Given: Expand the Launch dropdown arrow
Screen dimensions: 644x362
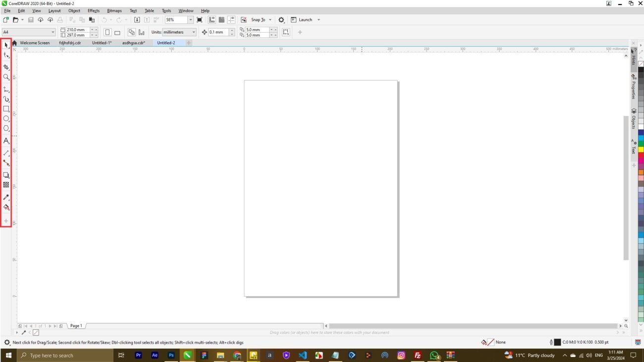Looking at the screenshot, I should tap(319, 20).
